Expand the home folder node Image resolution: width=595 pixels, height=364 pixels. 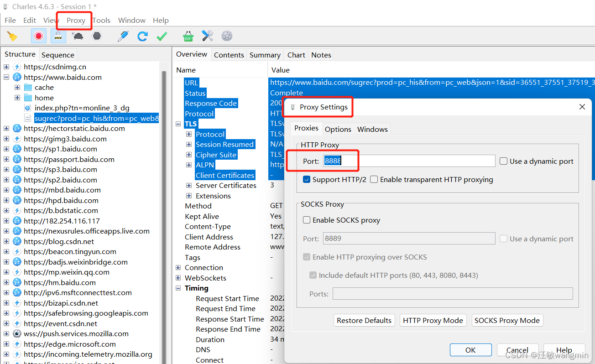click(17, 98)
